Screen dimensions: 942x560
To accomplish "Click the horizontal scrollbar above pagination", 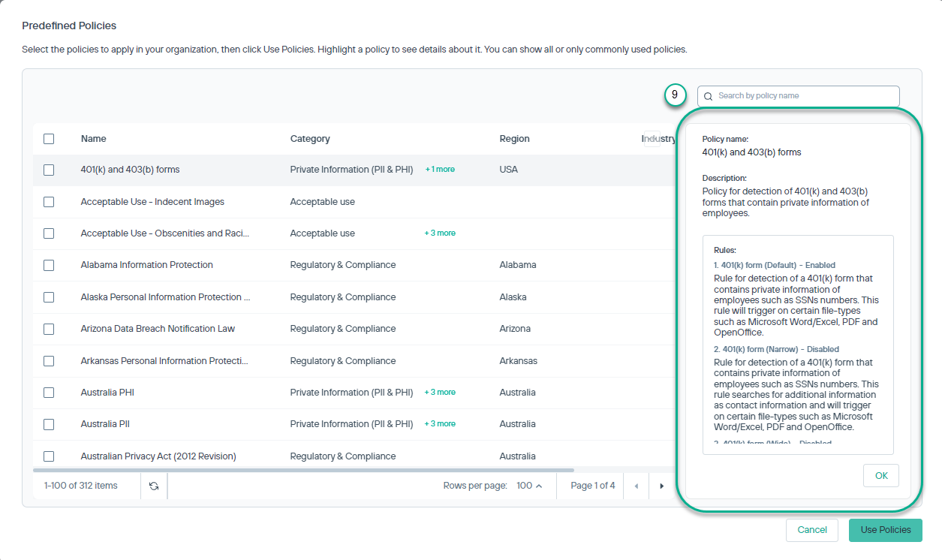I will [x=300, y=469].
